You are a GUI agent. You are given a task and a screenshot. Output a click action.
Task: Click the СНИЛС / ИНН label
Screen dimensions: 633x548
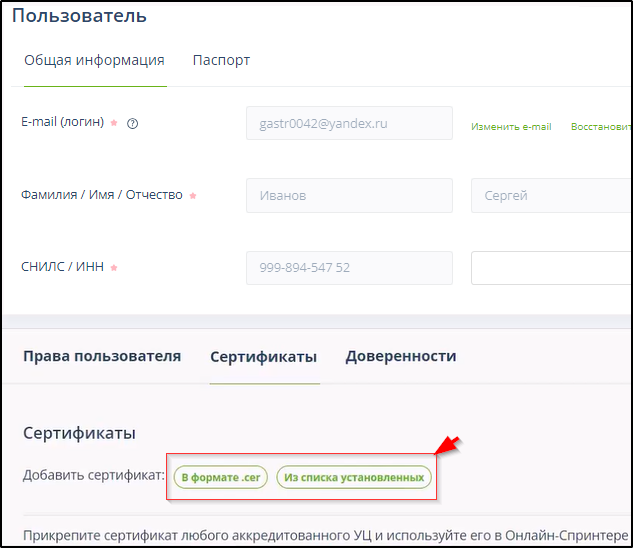[63, 267]
